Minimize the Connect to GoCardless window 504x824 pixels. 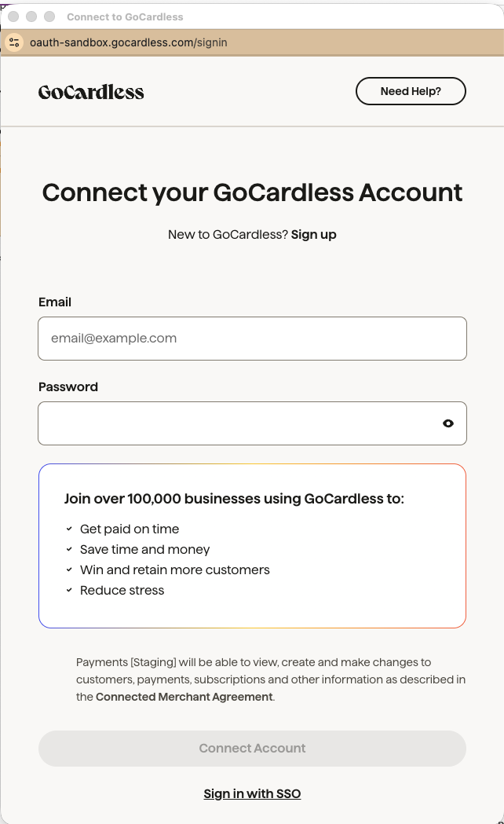[31, 16]
